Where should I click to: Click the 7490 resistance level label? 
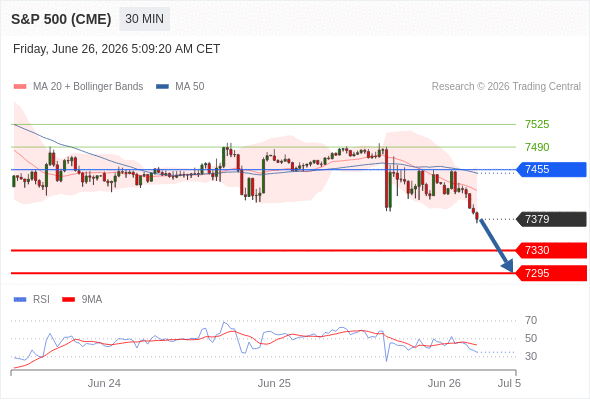point(537,147)
